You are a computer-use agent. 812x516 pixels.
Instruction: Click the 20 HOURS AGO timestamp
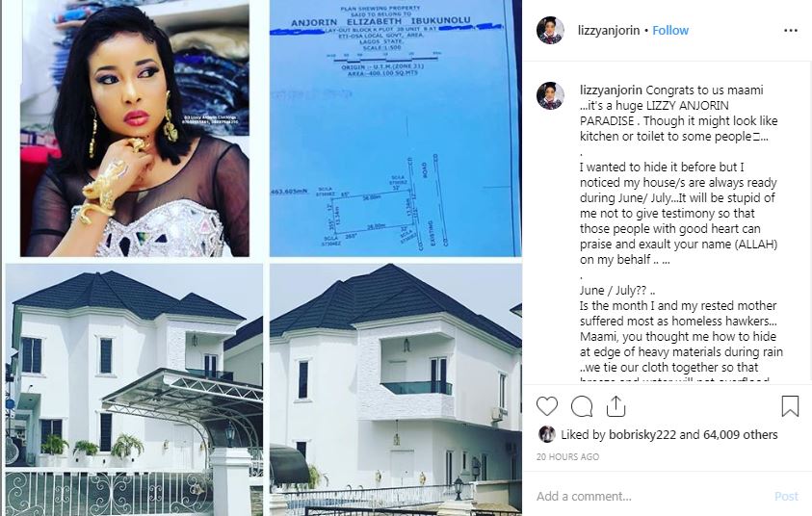coord(567,457)
